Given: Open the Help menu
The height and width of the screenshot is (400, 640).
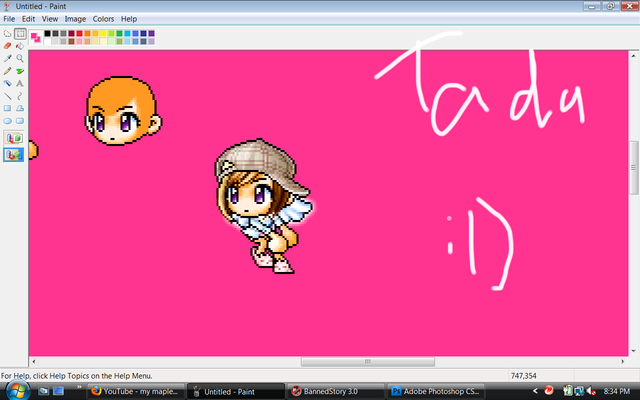Looking at the screenshot, I should [129, 19].
